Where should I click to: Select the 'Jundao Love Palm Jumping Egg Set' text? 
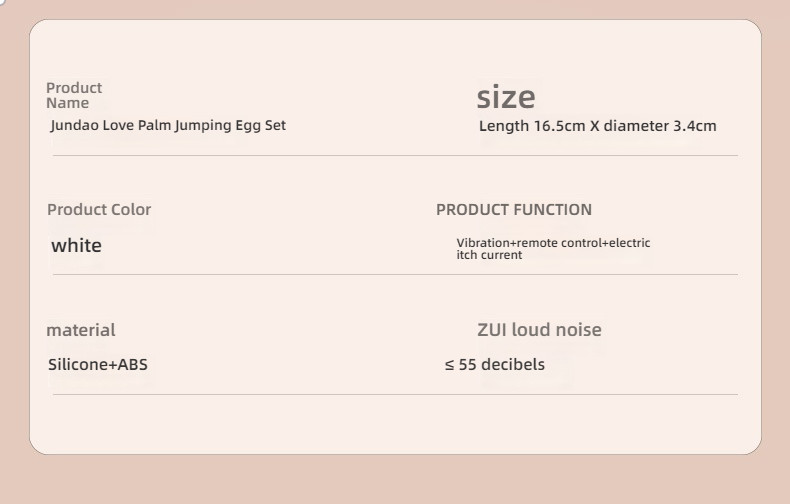(168, 125)
